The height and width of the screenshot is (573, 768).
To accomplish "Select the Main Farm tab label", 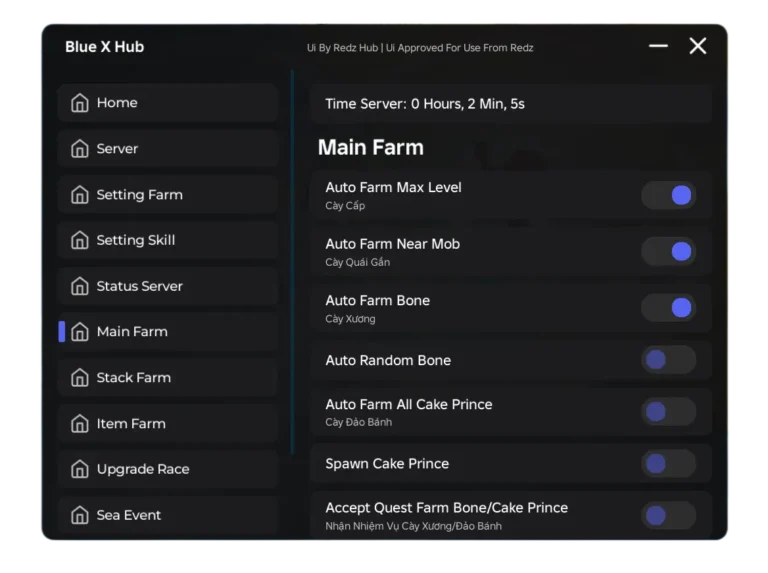I will point(132,332).
